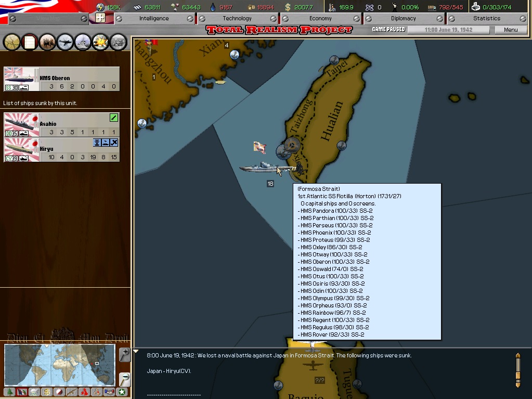
Task: Zoom in with the plus magnifier
Action: click(x=124, y=355)
